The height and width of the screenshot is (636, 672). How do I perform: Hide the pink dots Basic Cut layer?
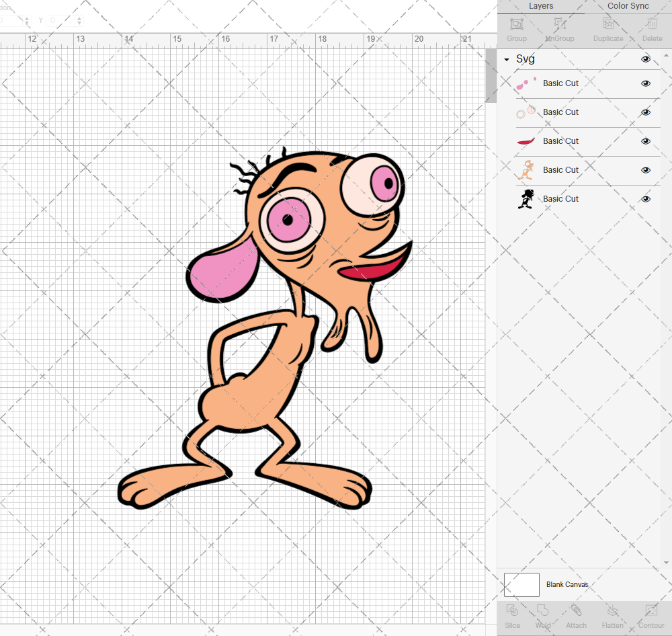tap(646, 83)
